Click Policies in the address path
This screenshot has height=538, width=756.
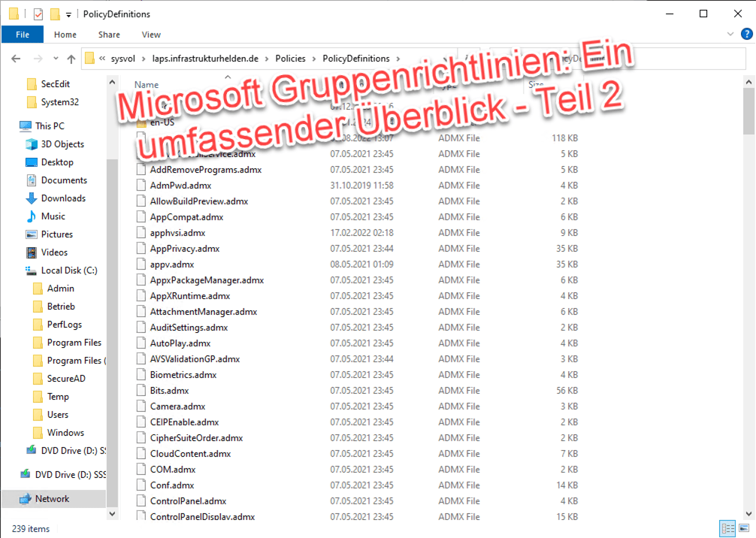[290, 59]
